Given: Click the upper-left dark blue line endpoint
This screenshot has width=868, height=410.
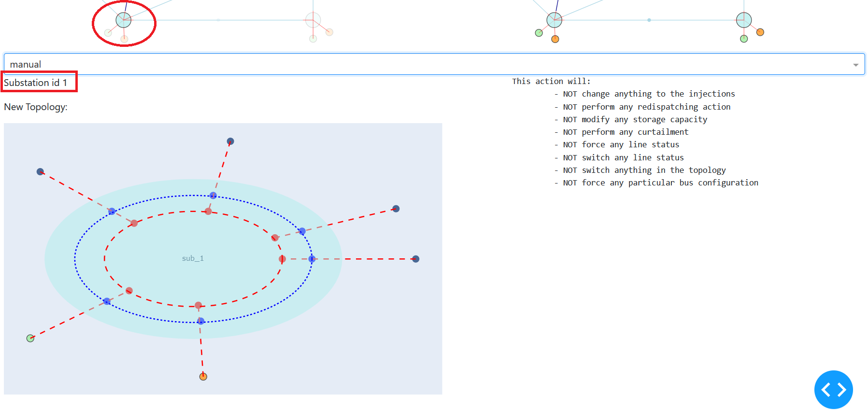Looking at the screenshot, I should (41, 171).
